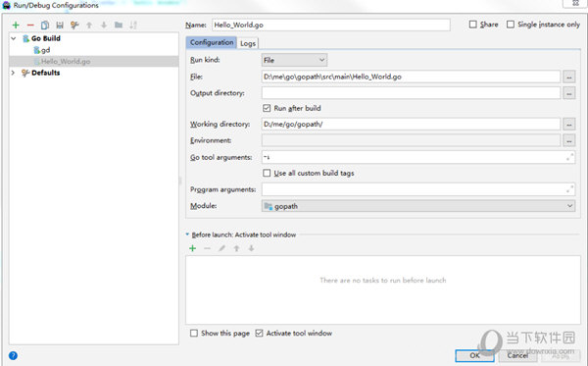588x366 pixels.
Task: Browse for the File path
Action: point(568,77)
